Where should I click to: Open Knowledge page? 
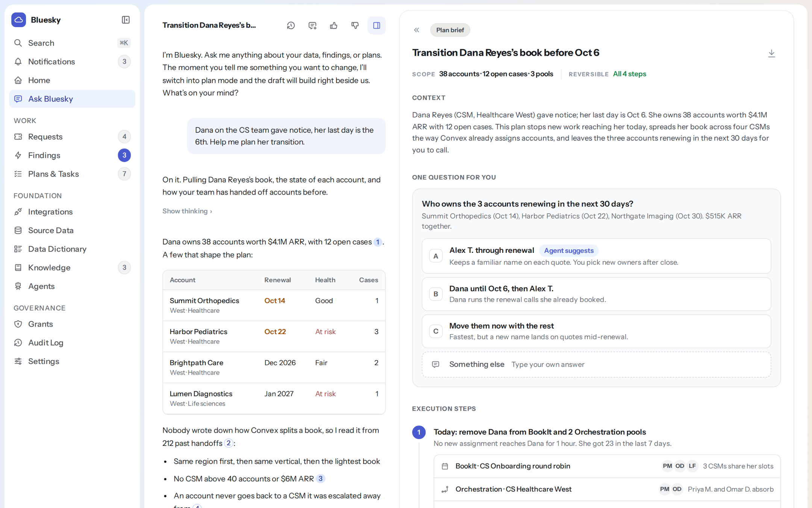pyautogui.click(x=72, y=268)
